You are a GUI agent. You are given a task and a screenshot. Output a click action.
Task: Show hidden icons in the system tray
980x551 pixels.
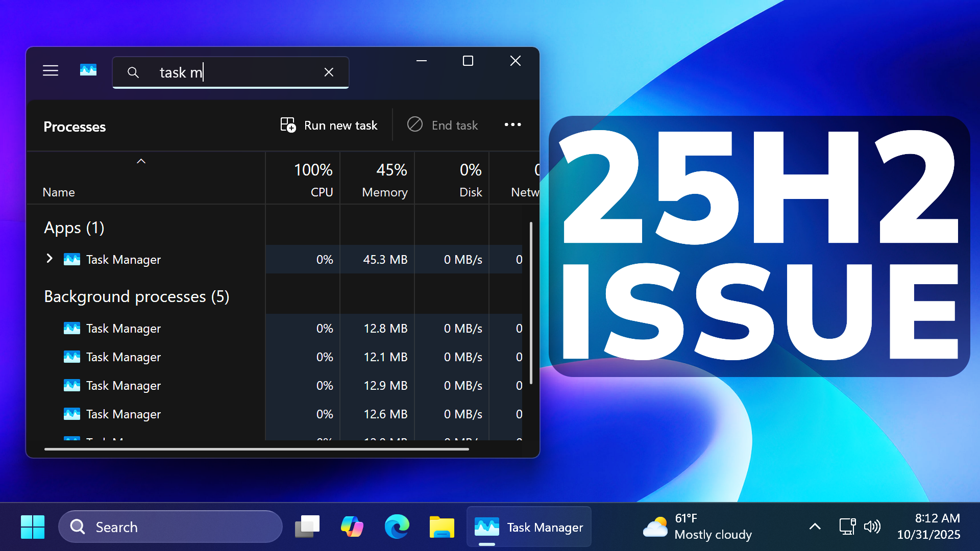pyautogui.click(x=815, y=527)
